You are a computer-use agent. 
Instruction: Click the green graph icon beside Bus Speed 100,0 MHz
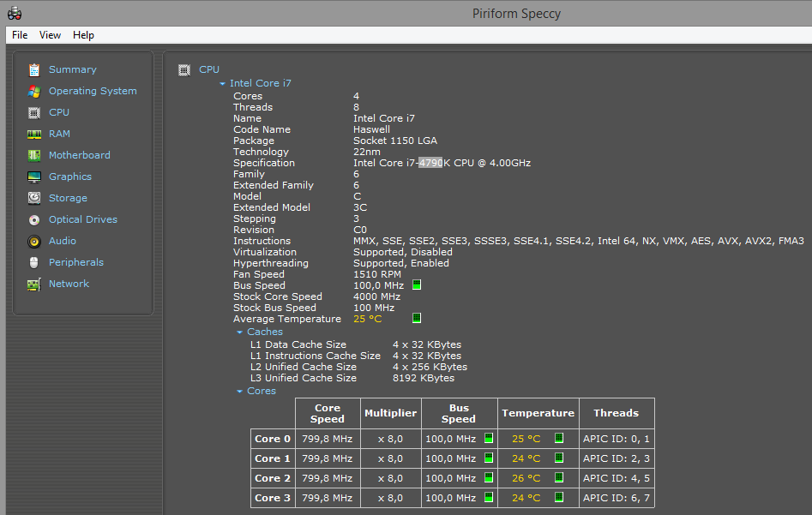[x=417, y=284]
